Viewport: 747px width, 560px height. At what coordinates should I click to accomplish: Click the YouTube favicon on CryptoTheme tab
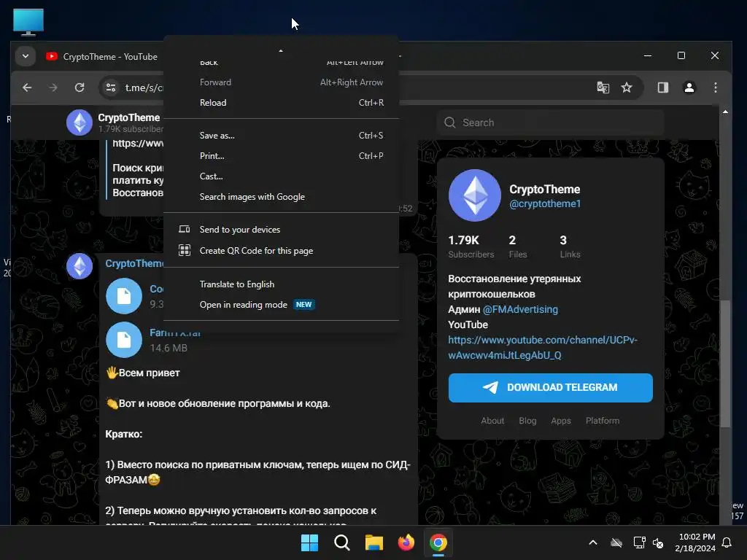click(52, 57)
